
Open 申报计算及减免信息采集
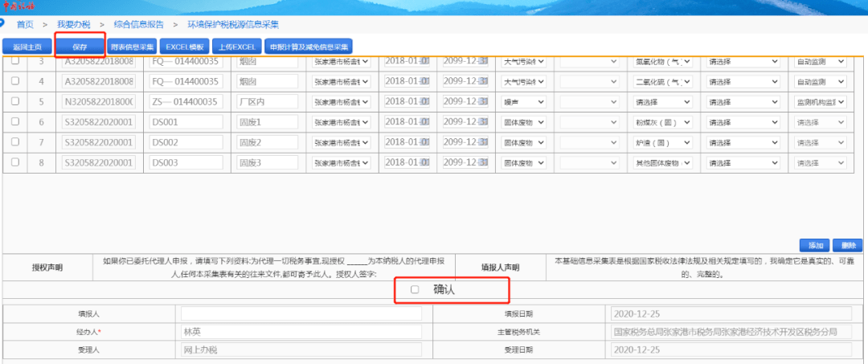[x=309, y=47]
